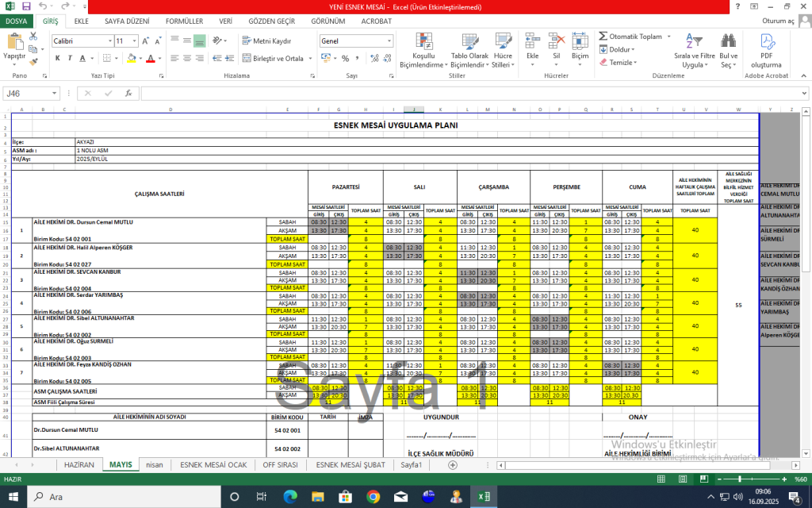The width and height of the screenshot is (812, 508).
Task: Switch to the FORMÜLLER ribbon tab
Action: click(x=183, y=21)
